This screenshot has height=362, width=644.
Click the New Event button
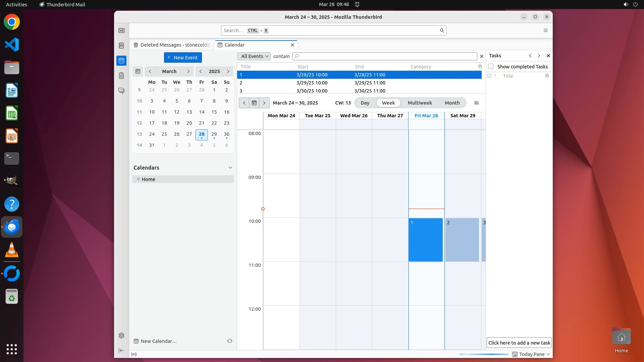pyautogui.click(x=183, y=57)
